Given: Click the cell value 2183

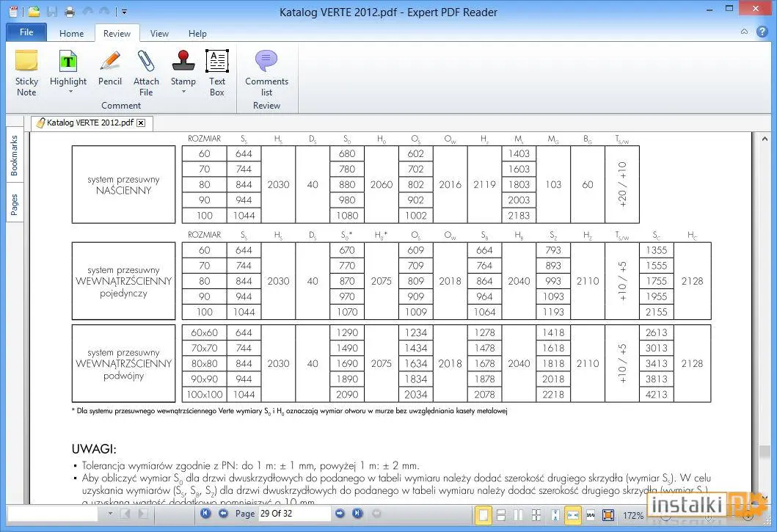Looking at the screenshot, I should [519, 215].
